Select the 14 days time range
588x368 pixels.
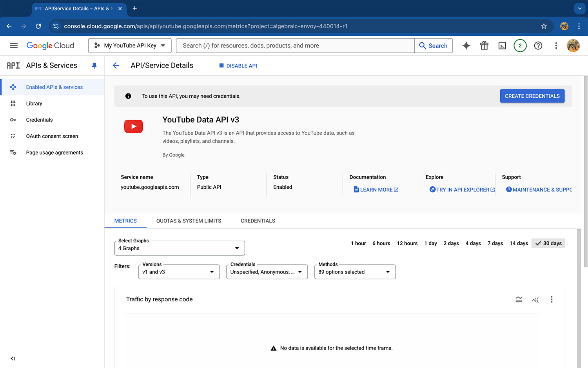point(519,243)
